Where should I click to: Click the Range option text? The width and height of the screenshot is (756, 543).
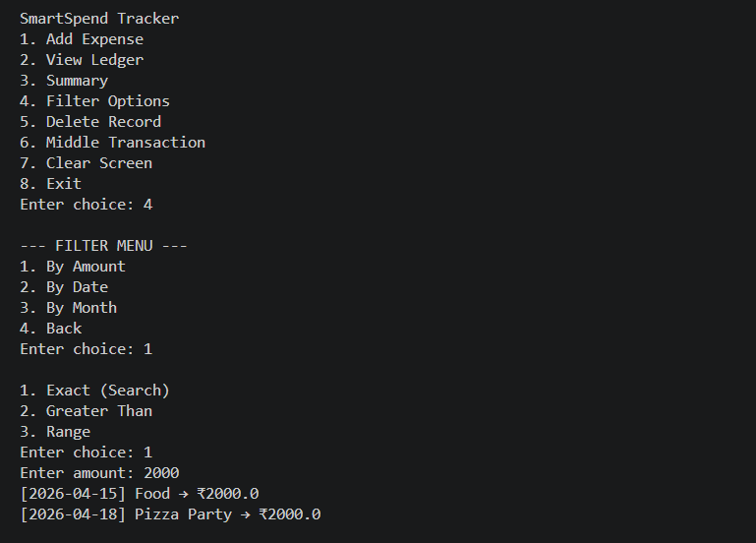coord(55,432)
